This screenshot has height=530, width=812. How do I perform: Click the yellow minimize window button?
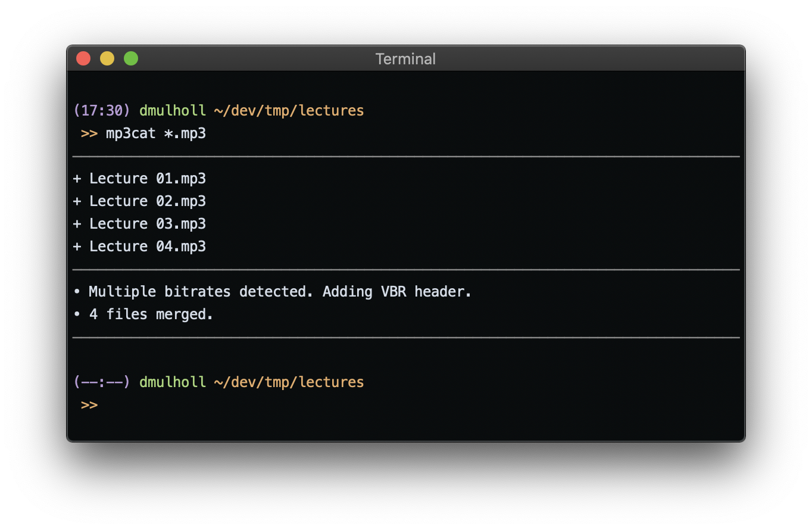point(107,58)
